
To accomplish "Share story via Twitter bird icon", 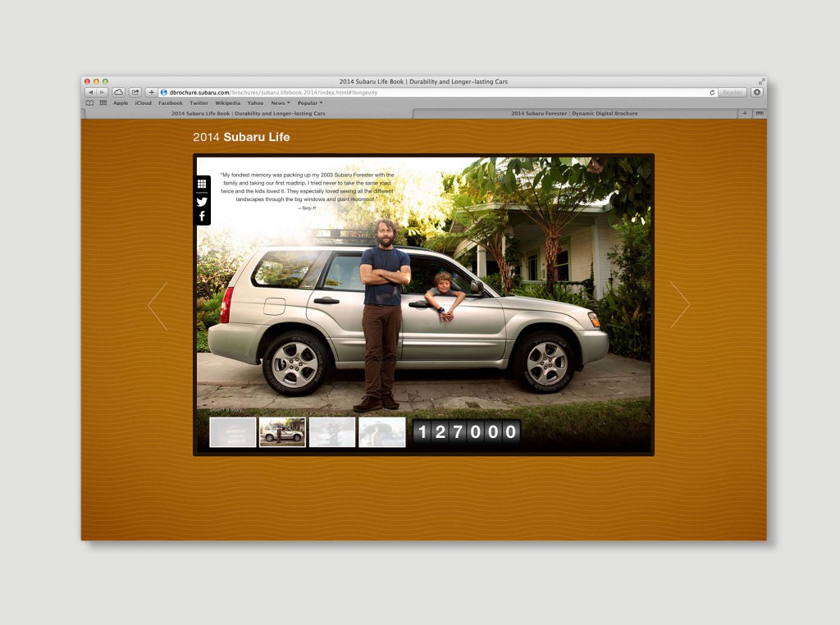I will (202, 202).
